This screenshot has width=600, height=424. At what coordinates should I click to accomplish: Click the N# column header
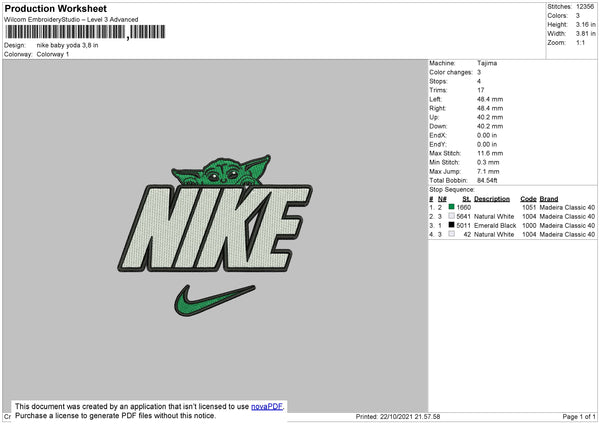point(442,199)
